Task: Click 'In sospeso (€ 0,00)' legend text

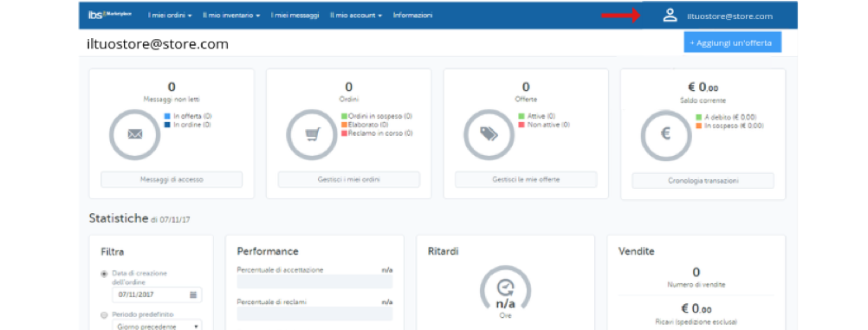Action: (734, 126)
